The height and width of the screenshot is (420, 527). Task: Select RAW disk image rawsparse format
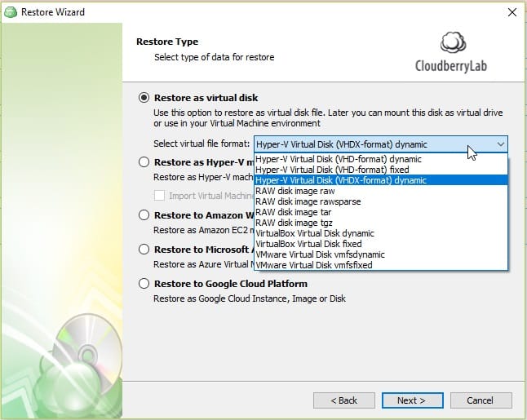pos(381,201)
